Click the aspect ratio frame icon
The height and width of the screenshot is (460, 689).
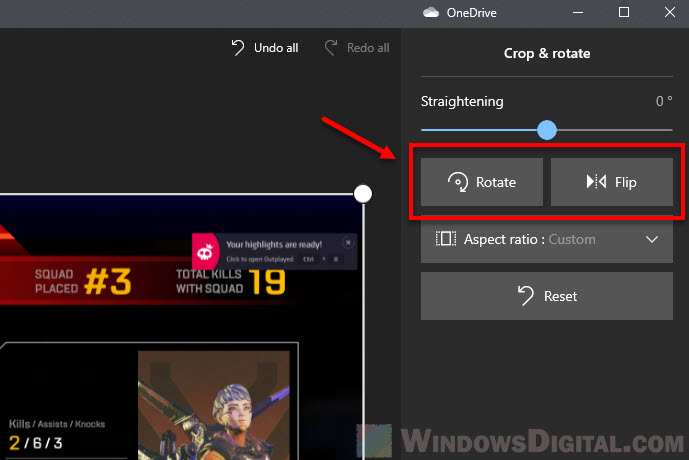coord(446,239)
